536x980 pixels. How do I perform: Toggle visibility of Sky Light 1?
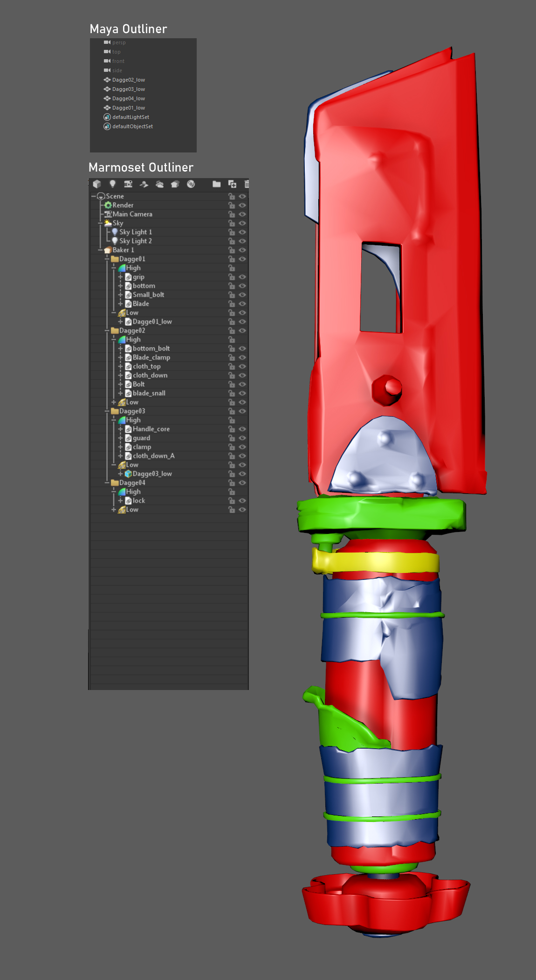pos(242,232)
